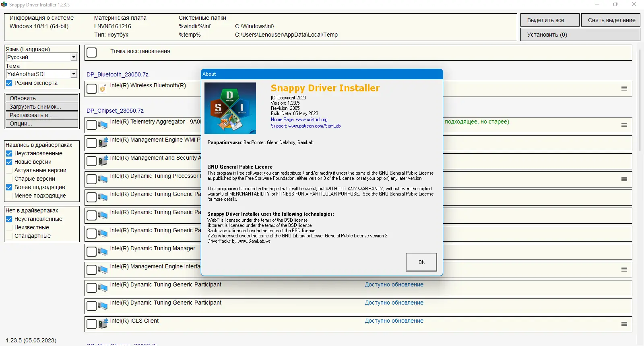Select the Telemetry Aggregator driver checkbox
The height and width of the screenshot is (346, 644).
[x=92, y=125]
